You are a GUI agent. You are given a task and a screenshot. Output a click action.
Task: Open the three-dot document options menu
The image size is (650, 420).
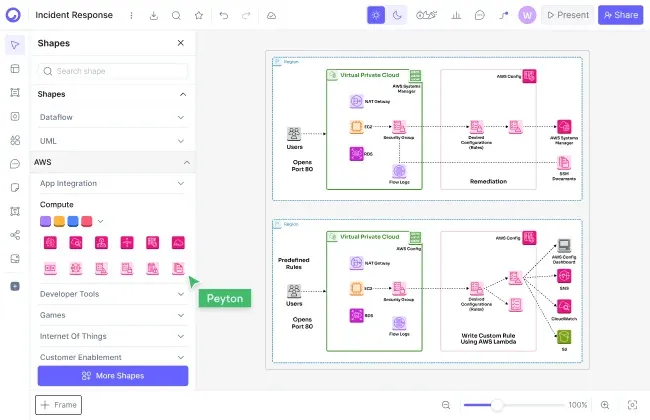click(x=131, y=15)
